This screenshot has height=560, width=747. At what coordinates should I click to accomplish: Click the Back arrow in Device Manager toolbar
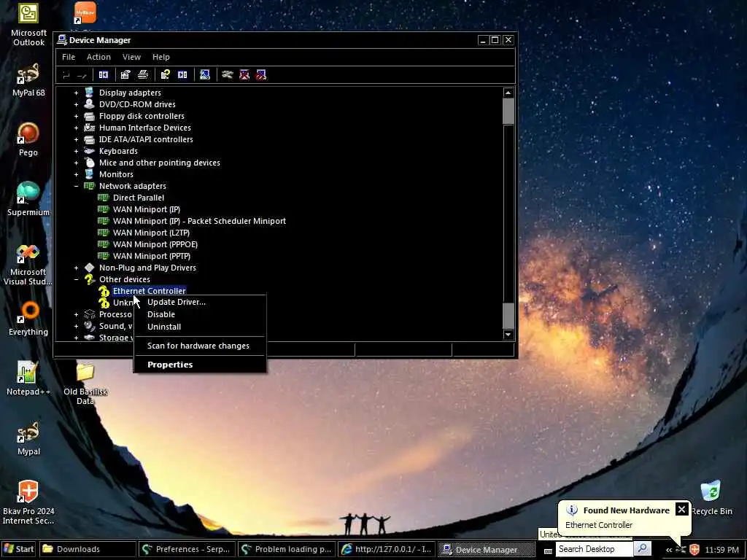(66, 75)
